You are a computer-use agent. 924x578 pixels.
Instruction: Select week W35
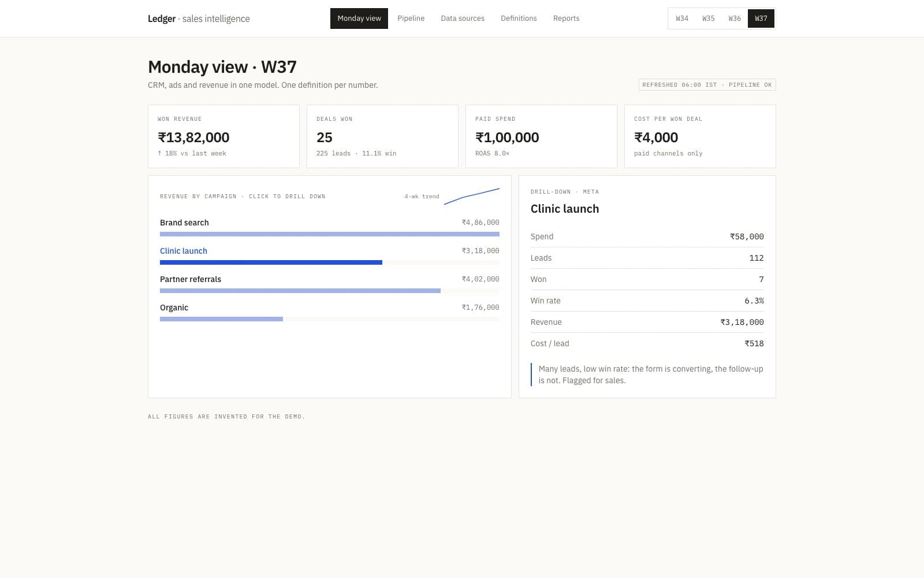[x=708, y=18]
